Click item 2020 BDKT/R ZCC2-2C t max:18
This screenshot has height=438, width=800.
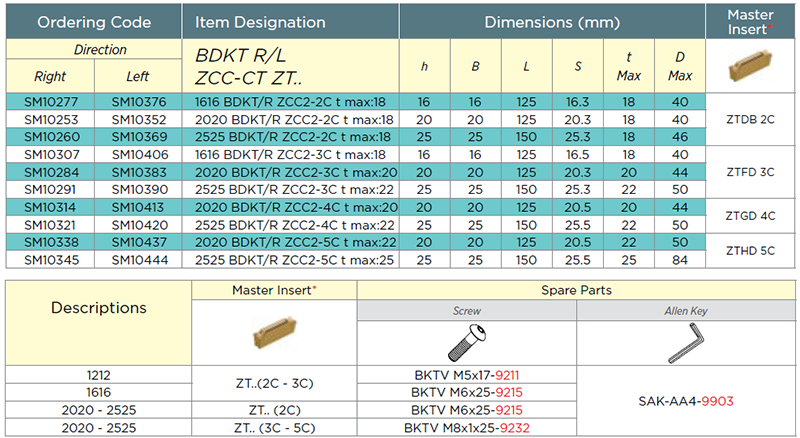[x=294, y=119]
